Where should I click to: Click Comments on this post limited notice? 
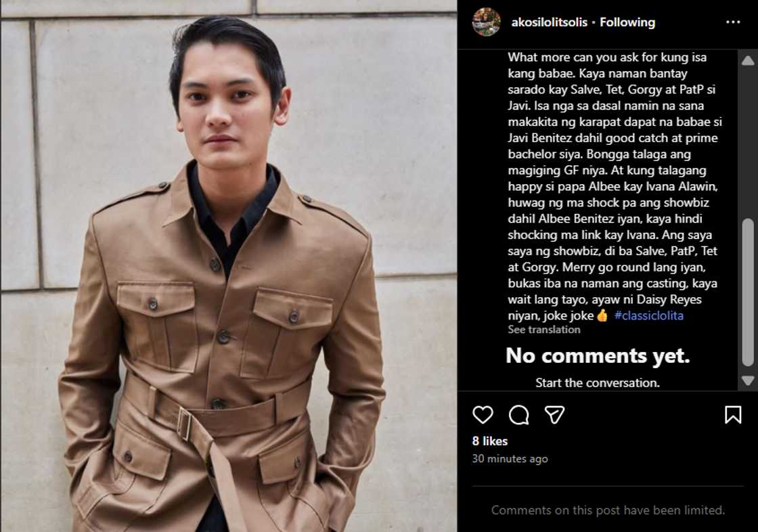pos(608,510)
